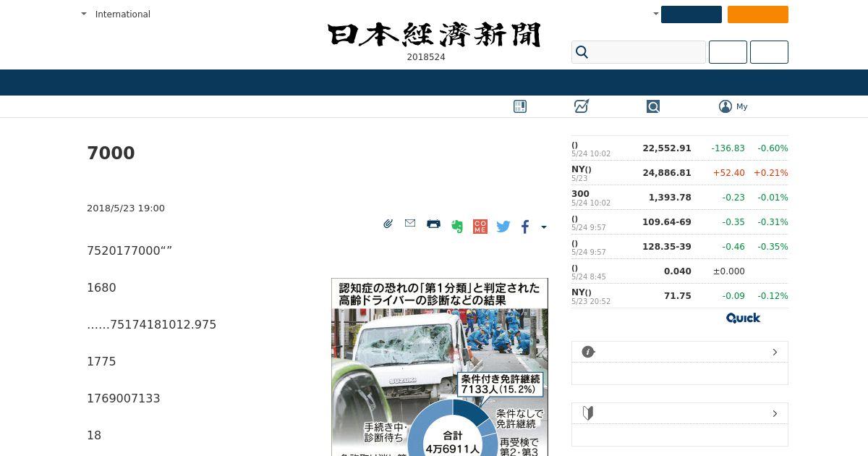Share the article on Facebook
The width and height of the screenshot is (868, 456).
[525, 227]
